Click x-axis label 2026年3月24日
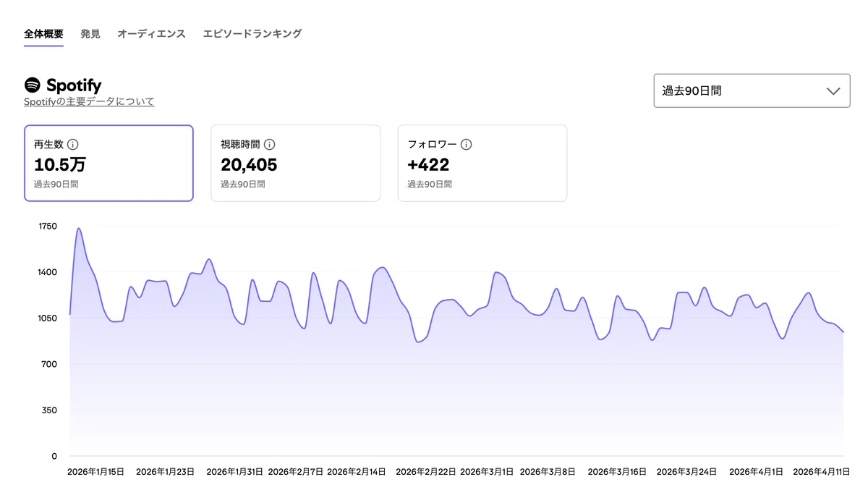 (686, 472)
